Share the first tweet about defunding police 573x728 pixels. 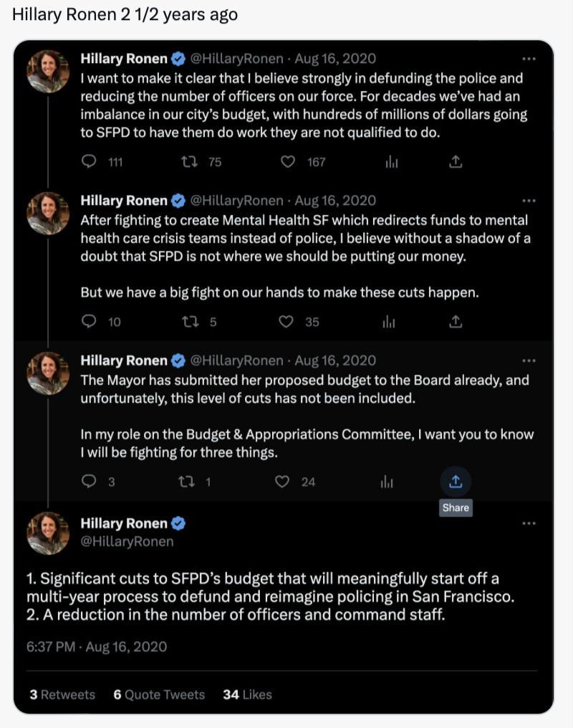[x=456, y=161]
